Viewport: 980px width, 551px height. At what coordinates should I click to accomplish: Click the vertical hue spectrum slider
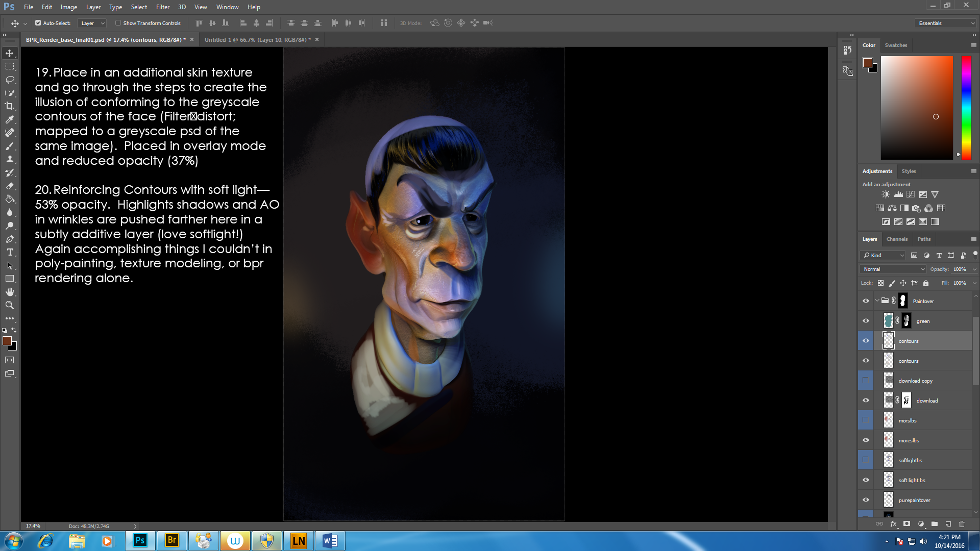point(966,107)
